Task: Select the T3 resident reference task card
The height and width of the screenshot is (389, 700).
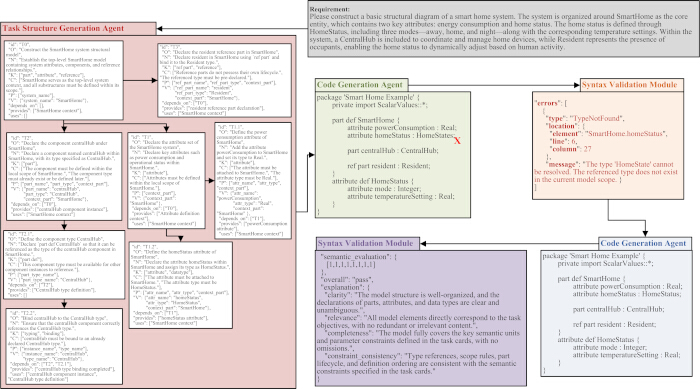Action: pos(225,80)
